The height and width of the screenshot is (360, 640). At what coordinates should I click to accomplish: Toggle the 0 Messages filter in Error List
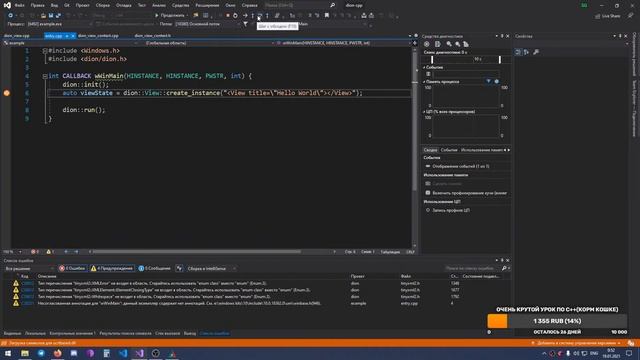154,268
